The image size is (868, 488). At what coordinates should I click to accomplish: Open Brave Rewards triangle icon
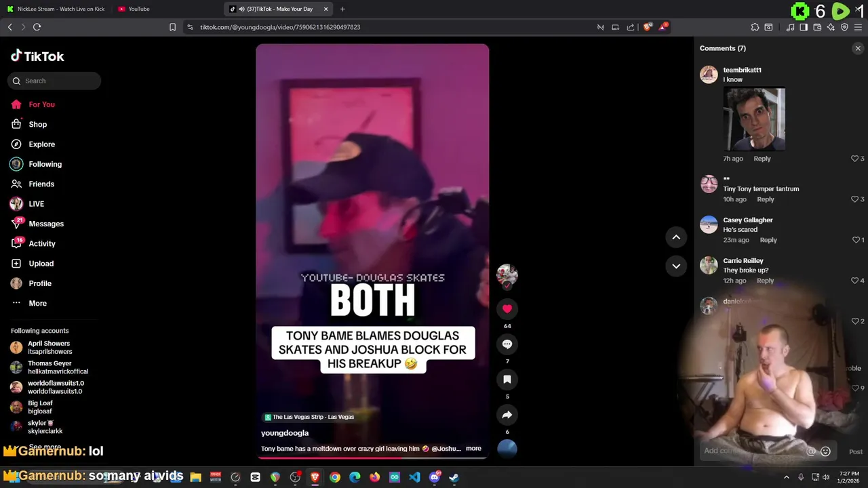(663, 27)
